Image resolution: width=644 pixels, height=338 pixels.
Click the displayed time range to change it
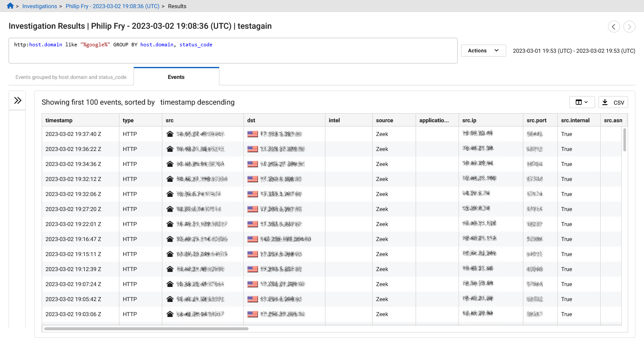tap(574, 50)
